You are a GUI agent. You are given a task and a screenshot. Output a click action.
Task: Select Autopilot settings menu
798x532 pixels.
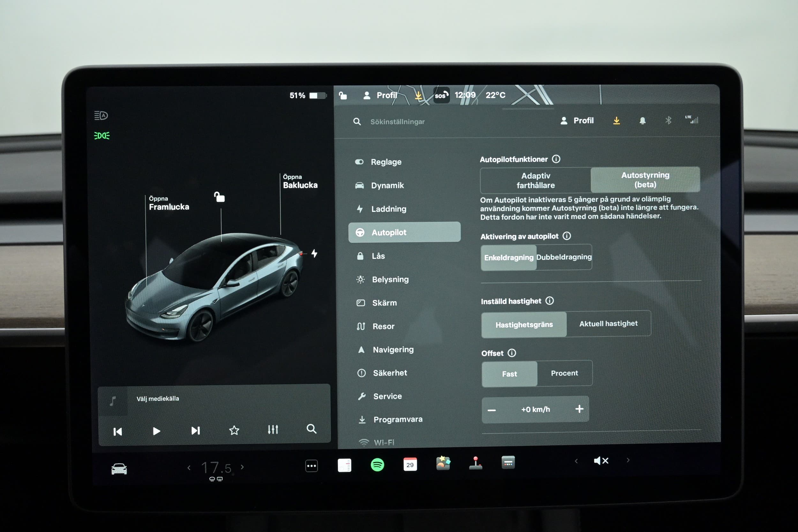tap(404, 232)
